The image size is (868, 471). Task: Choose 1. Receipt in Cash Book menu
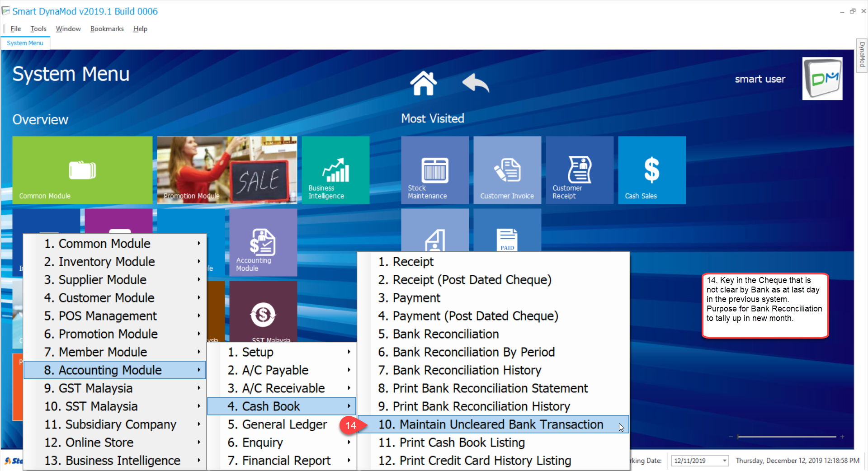click(x=493, y=261)
